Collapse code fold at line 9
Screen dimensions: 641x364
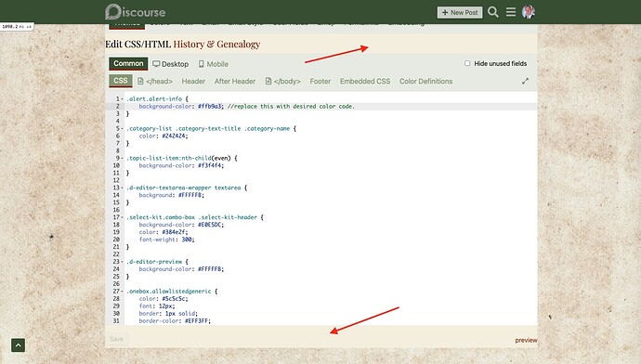pos(122,158)
